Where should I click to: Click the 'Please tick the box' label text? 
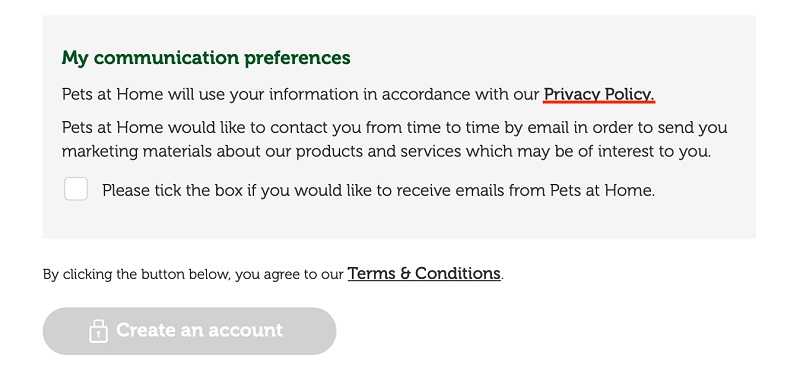378,190
